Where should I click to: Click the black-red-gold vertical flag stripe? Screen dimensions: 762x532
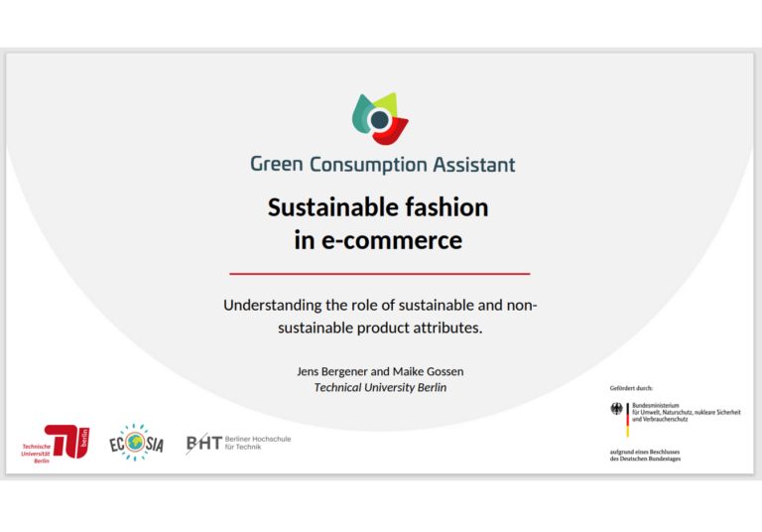(627, 419)
